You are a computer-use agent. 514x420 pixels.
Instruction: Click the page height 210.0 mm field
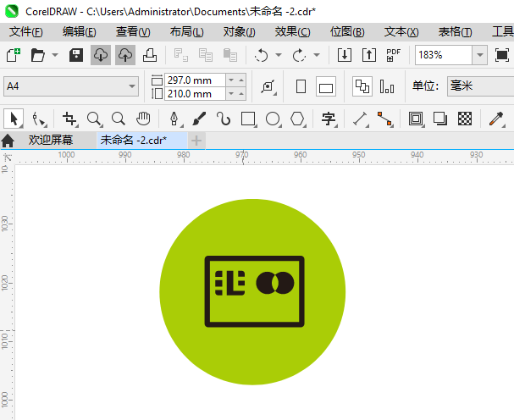(x=196, y=94)
